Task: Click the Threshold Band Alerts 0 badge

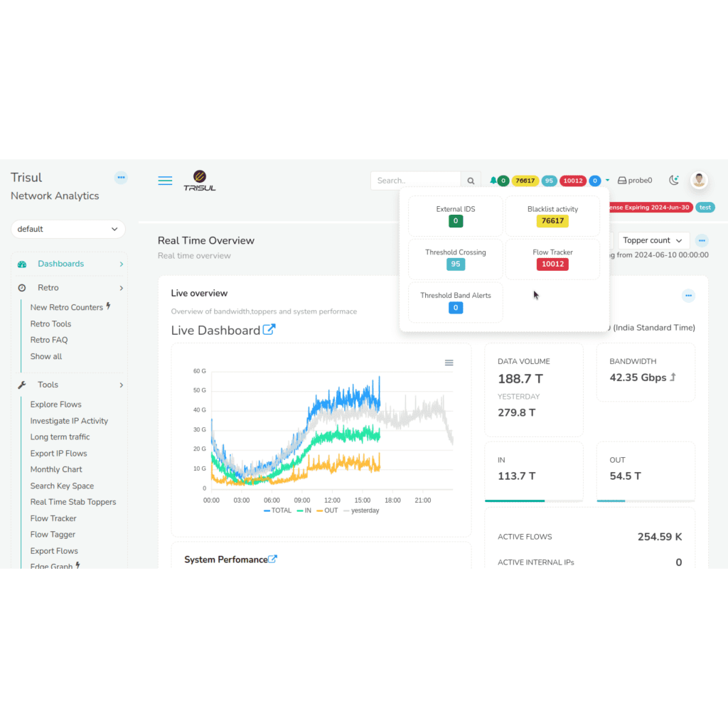Action: click(456, 307)
